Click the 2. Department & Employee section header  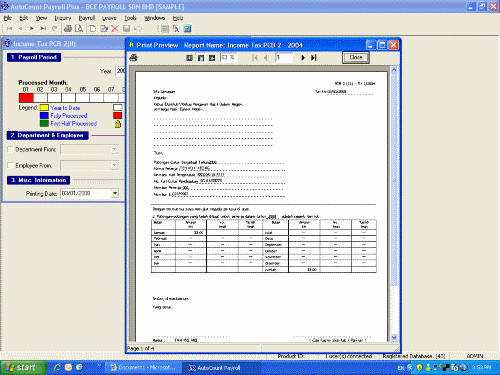[x=47, y=135]
